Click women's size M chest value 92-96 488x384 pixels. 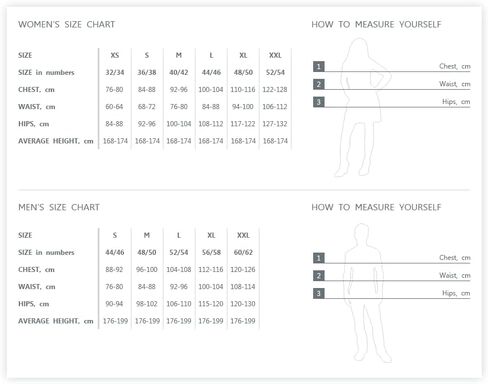pyautogui.click(x=179, y=90)
